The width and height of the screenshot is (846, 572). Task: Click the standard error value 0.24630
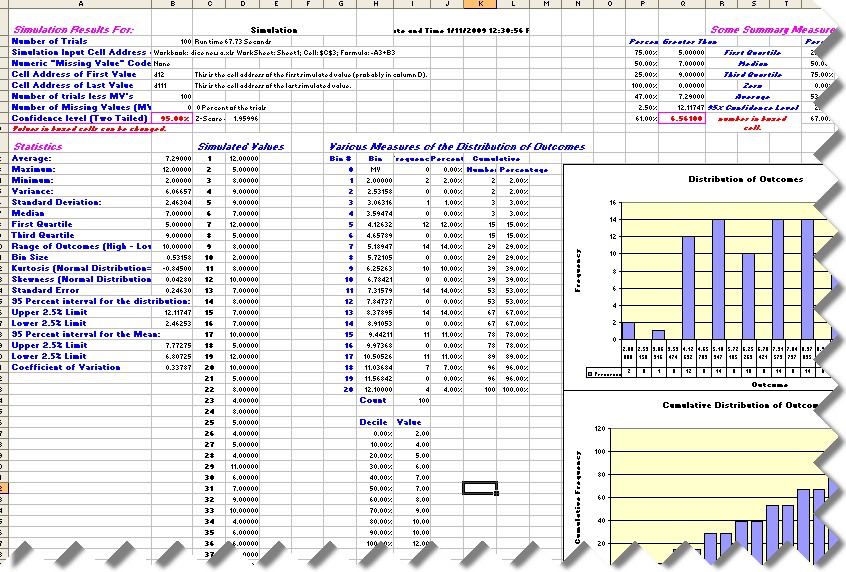pos(179,290)
